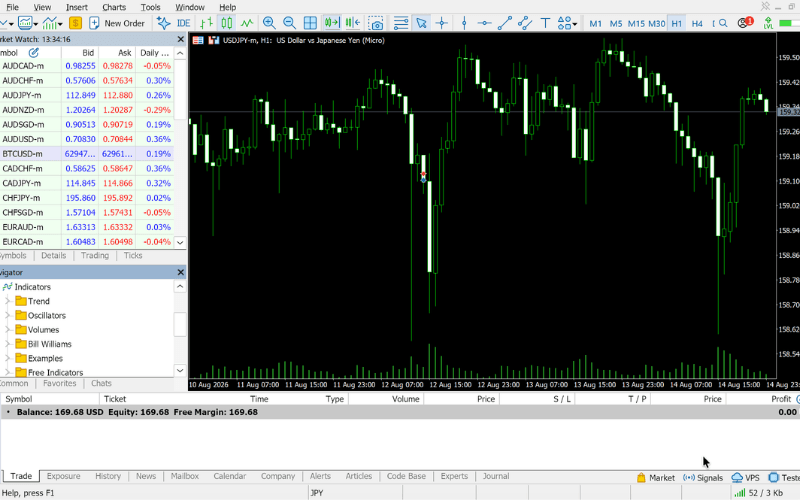This screenshot has height=500, width=800.
Task: Click the green LVL icon
Action: coord(768,23)
